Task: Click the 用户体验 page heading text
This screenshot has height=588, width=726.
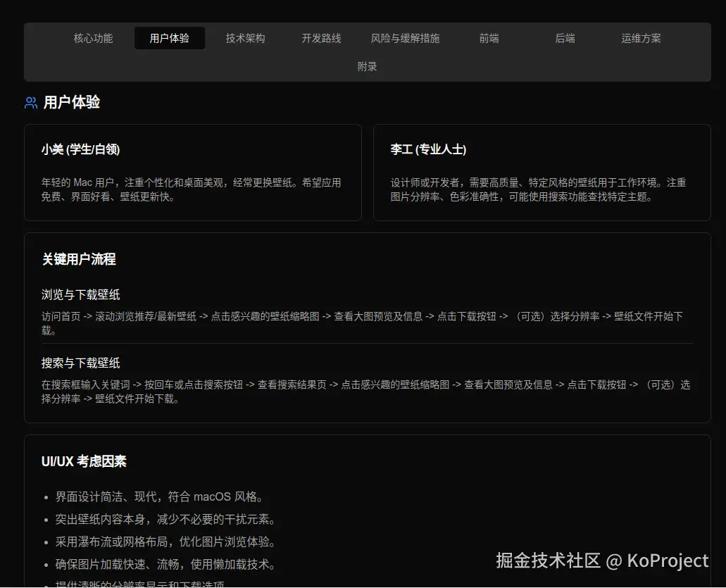Action: tap(71, 102)
